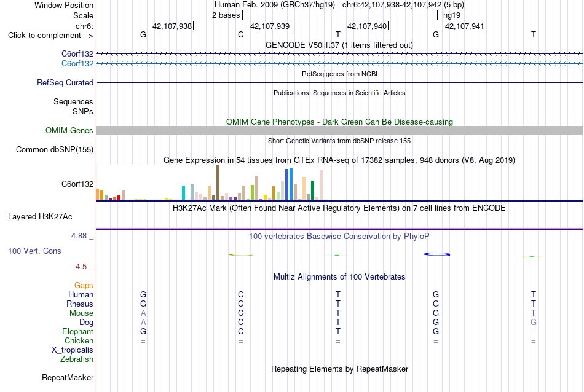584x392 pixels.
Task: Click the RefSeq Curated intron line
Action: pos(339,83)
